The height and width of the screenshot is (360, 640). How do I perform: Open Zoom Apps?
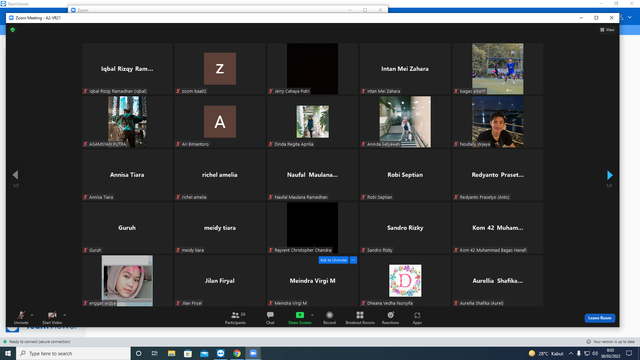click(417, 318)
